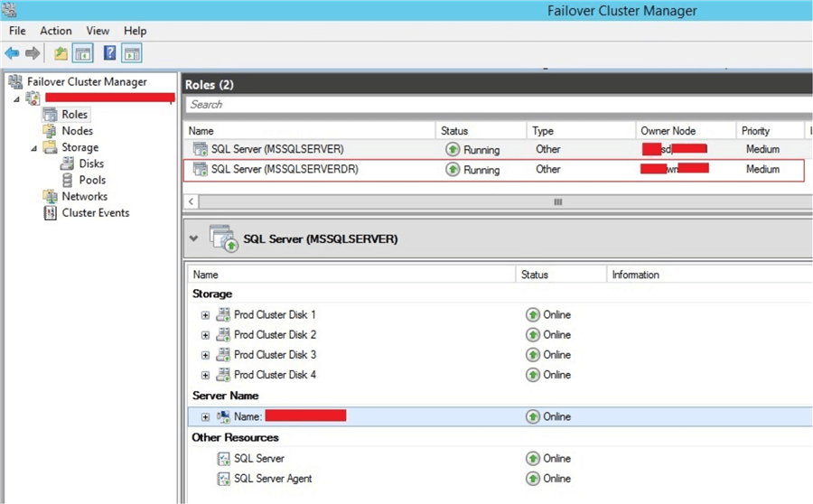Click the Disks icon in tree
Image resolution: width=813 pixels, height=504 pixels.
click(68, 163)
